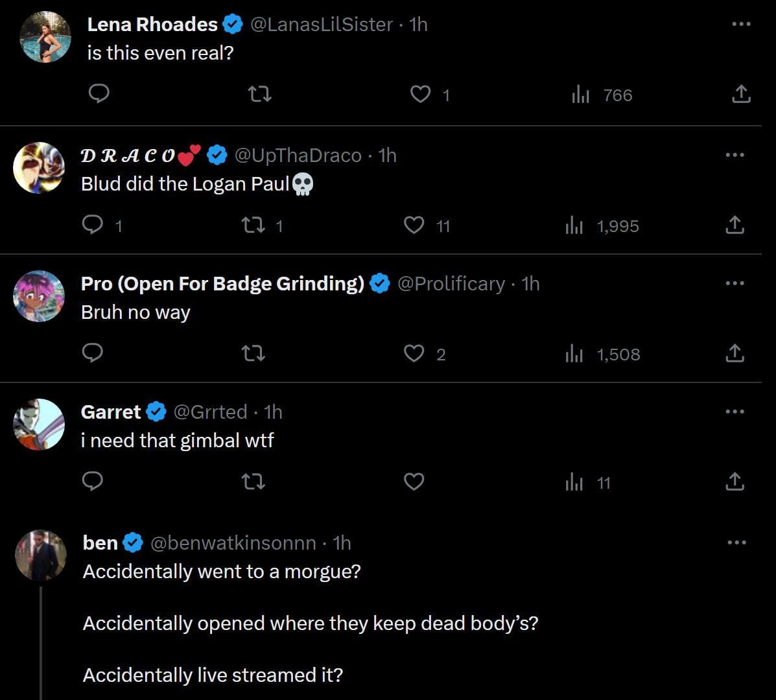
Task: Open more menu on DRACO's tweet
Action: pos(735,155)
